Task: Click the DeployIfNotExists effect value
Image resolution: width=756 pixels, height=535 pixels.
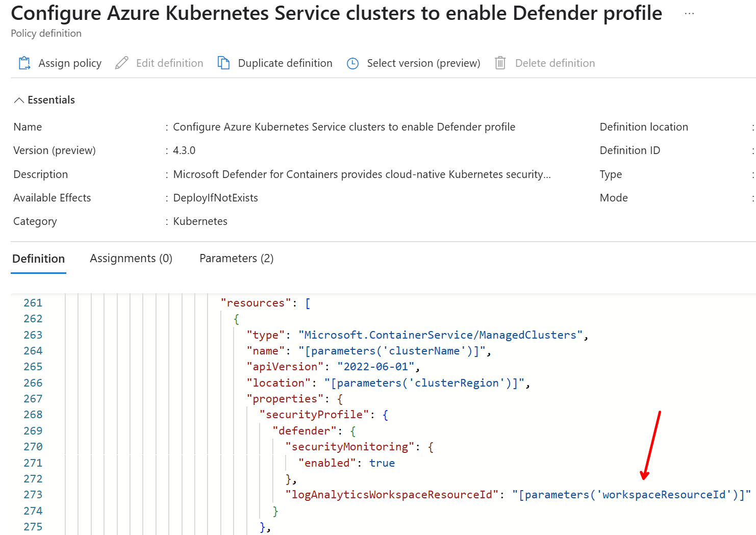Action: click(215, 198)
